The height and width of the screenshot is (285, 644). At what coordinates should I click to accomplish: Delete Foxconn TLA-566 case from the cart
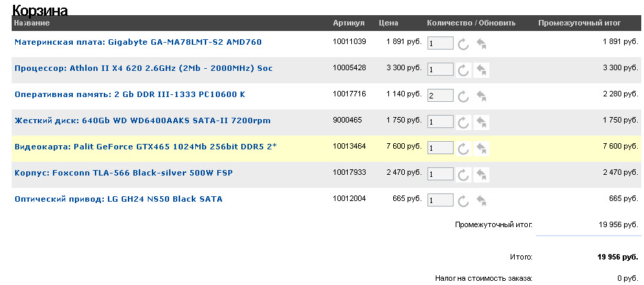coord(481,175)
